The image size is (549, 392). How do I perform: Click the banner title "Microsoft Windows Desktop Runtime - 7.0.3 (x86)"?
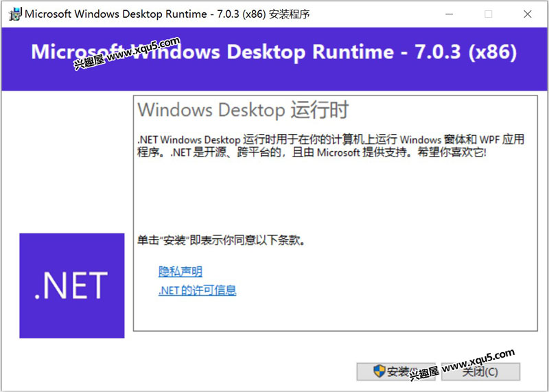point(274,52)
